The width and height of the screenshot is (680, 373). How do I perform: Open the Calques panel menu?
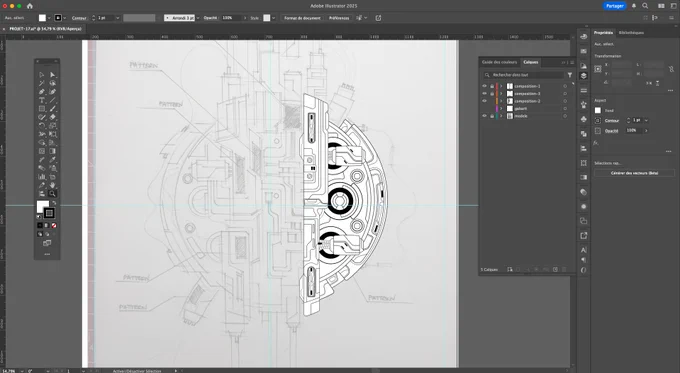coord(572,62)
